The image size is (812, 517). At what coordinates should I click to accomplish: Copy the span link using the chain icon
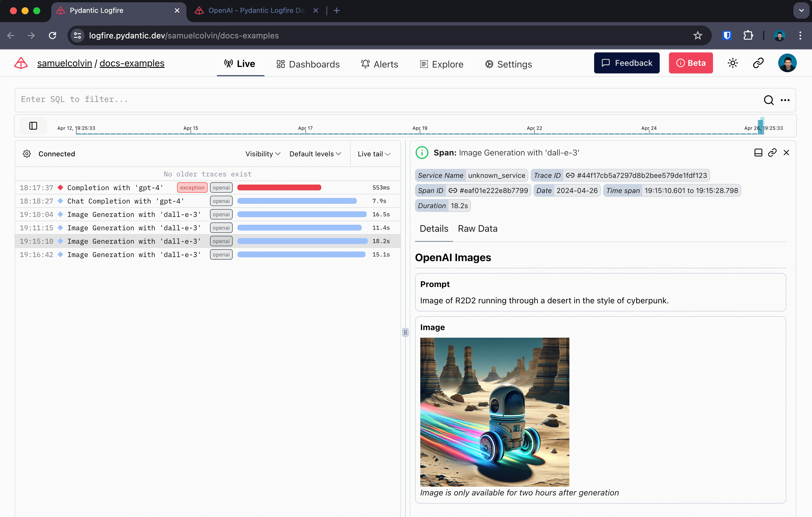772,152
